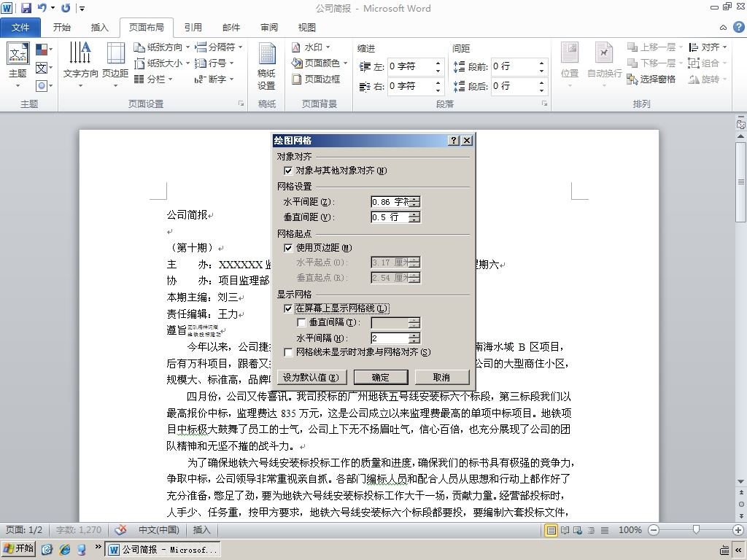Increase spacing after (段后) up arrow
The image size is (747, 560).
click(x=542, y=82)
